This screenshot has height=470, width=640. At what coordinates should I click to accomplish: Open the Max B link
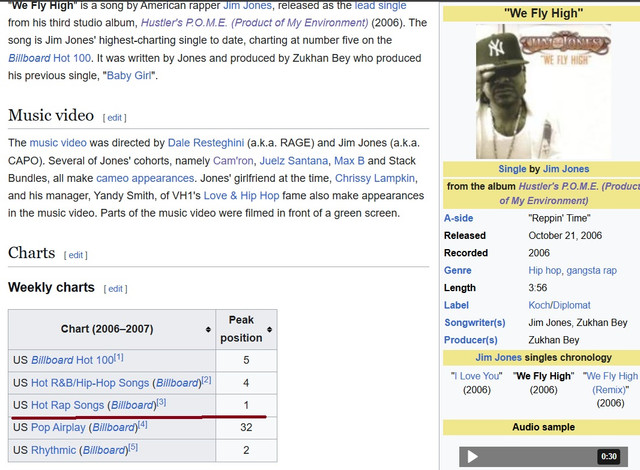click(349, 161)
